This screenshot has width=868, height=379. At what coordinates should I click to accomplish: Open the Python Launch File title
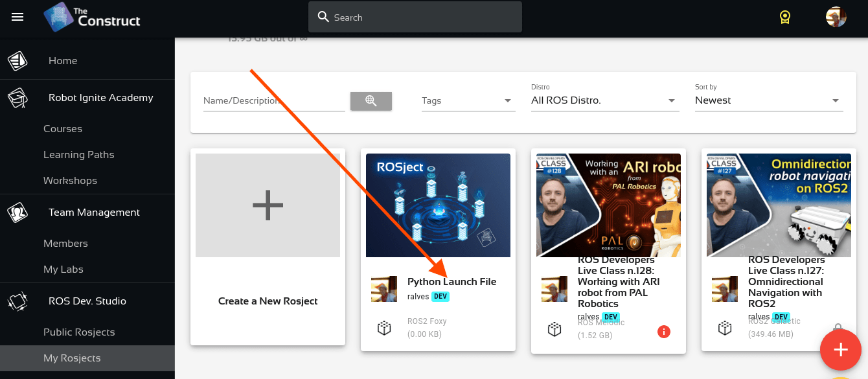(452, 282)
